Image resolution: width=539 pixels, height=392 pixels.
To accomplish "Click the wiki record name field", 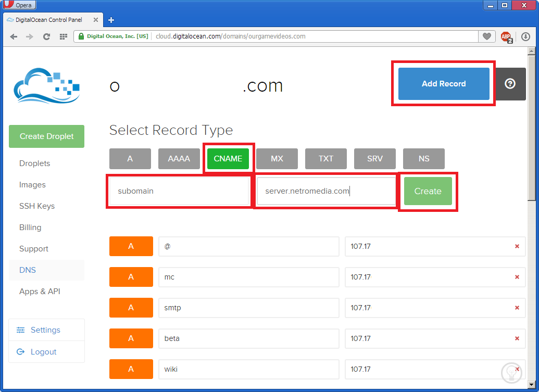I will coord(249,369).
